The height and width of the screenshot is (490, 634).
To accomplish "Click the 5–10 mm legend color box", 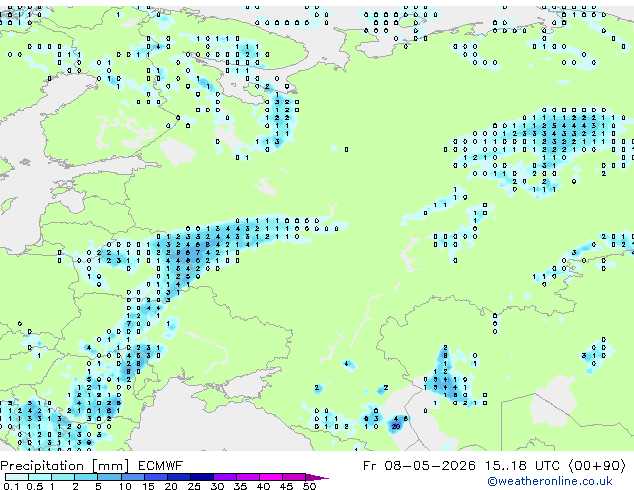I will (109, 477).
